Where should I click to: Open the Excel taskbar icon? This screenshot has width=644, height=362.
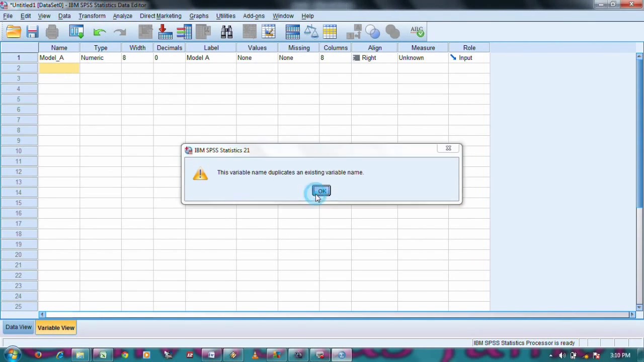(x=103, y=355)
